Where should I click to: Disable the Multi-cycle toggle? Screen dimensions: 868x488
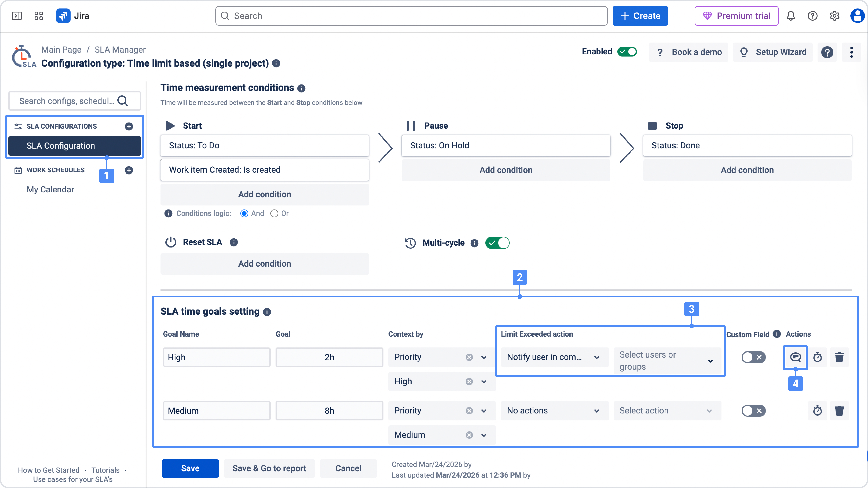497,243
